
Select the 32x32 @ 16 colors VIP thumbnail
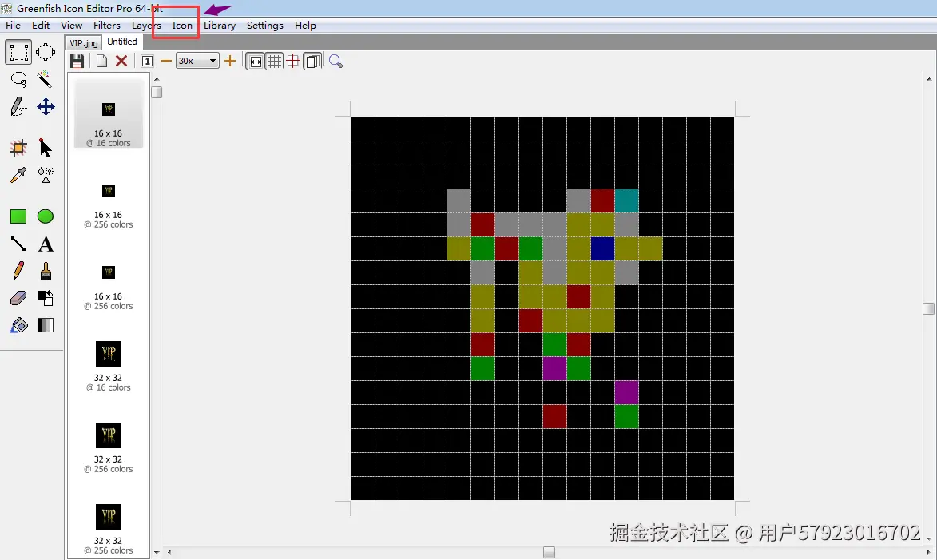coord(108,353)
